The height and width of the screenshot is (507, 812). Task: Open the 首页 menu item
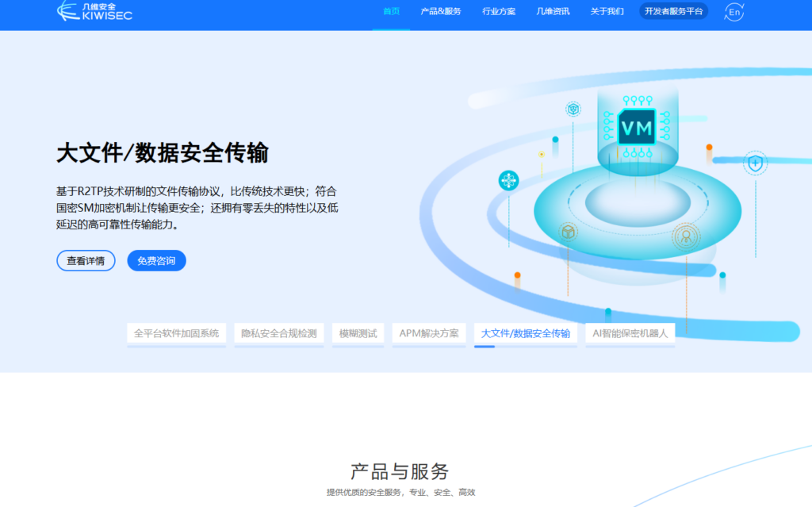(x=390, y=11)
